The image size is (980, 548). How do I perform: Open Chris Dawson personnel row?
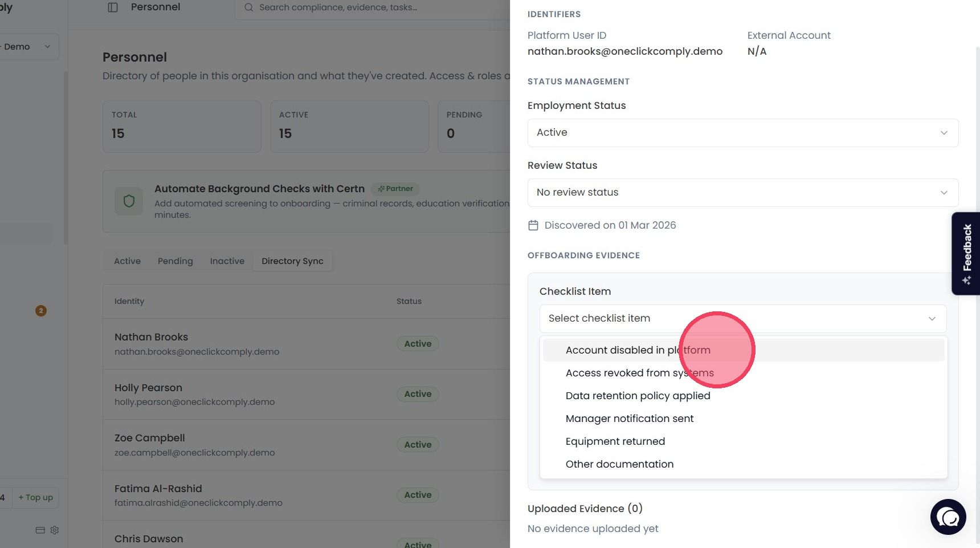[307, 535]
